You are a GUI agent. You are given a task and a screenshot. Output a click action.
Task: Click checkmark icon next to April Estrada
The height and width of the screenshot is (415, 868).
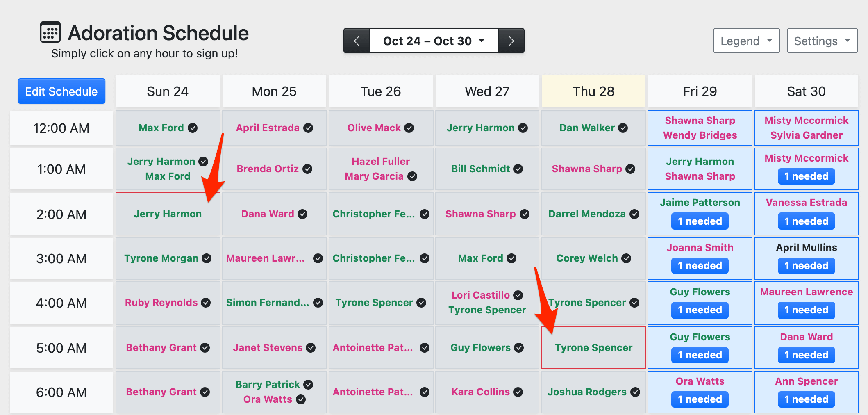[308, 128]
